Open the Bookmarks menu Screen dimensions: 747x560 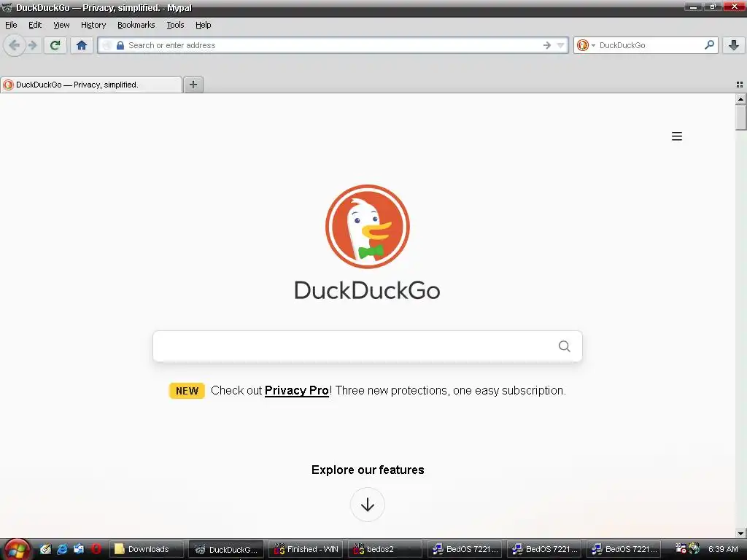coord(136,25)
